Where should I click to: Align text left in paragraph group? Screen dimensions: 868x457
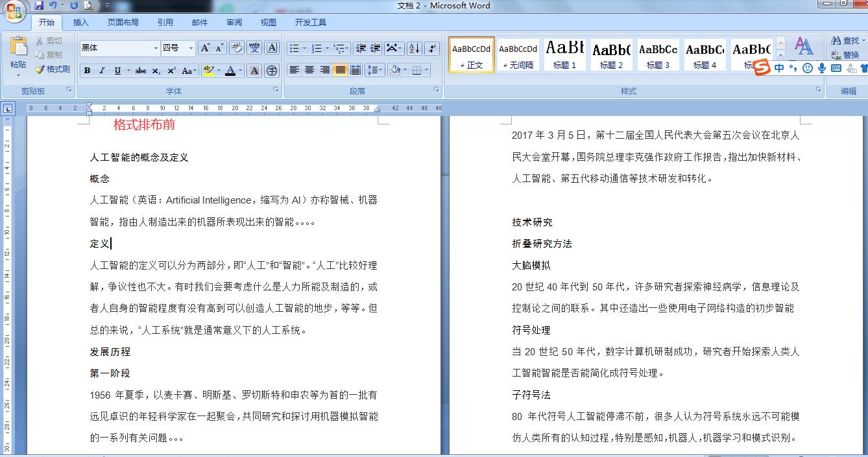coord(295,70)
